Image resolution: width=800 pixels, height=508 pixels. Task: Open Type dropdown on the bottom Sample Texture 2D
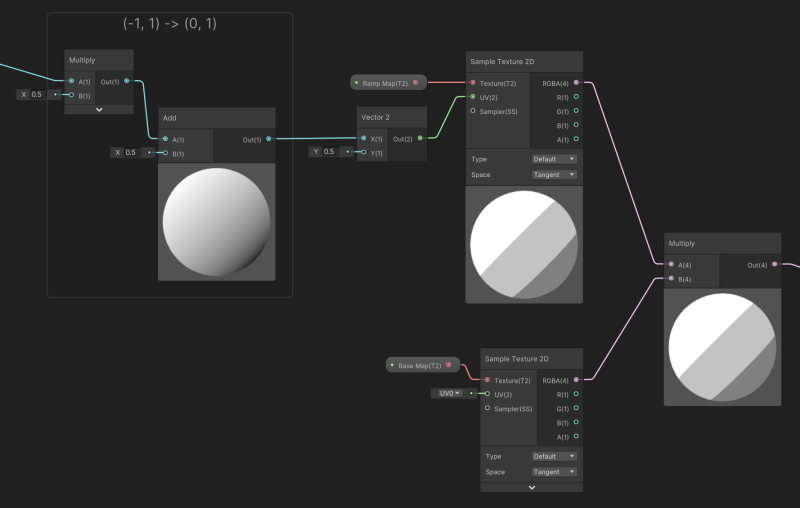(x=554, y=456)
